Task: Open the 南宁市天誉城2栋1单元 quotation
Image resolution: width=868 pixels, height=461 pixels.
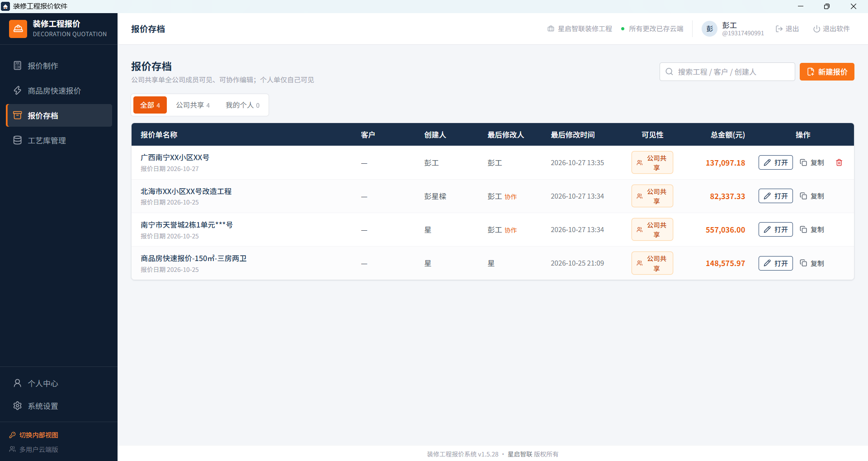Action: tap(775, 229)
